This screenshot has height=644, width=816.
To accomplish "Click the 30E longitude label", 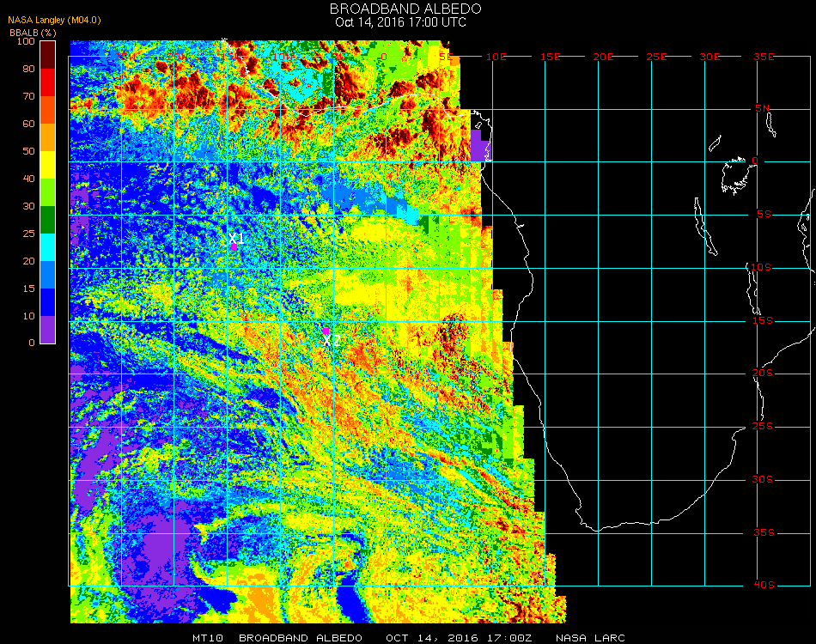I will 709,57.
